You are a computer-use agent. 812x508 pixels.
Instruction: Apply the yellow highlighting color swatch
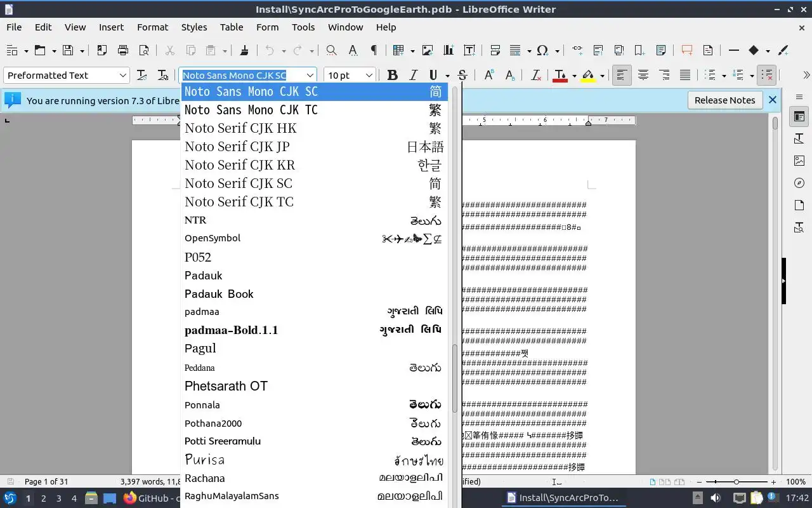click(x=588, y=76)
